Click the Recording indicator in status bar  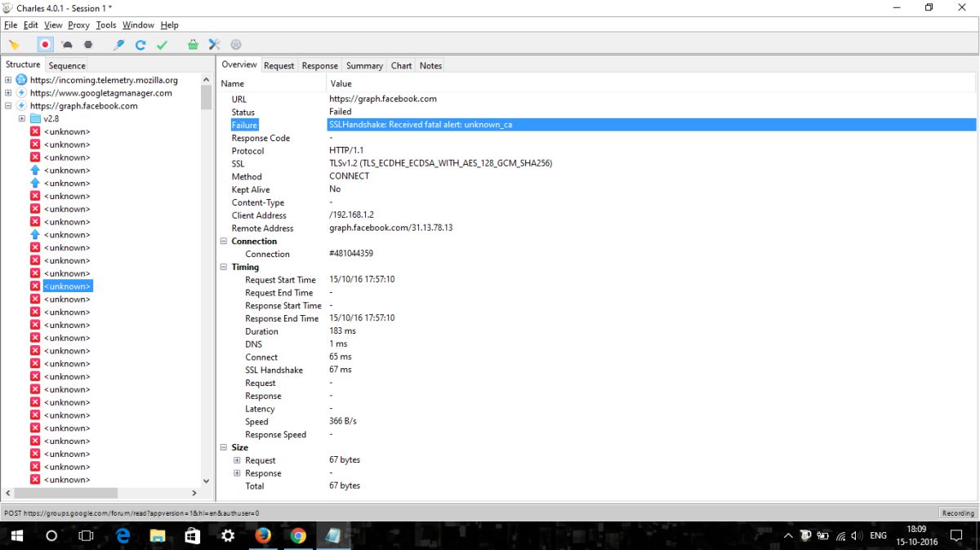(x=958, y=513)
